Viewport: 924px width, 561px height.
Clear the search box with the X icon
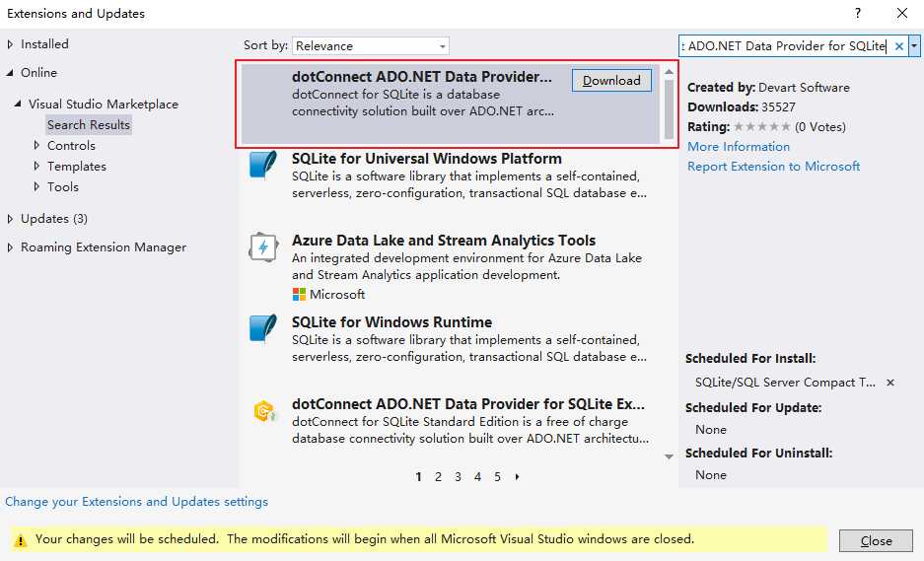898,46
